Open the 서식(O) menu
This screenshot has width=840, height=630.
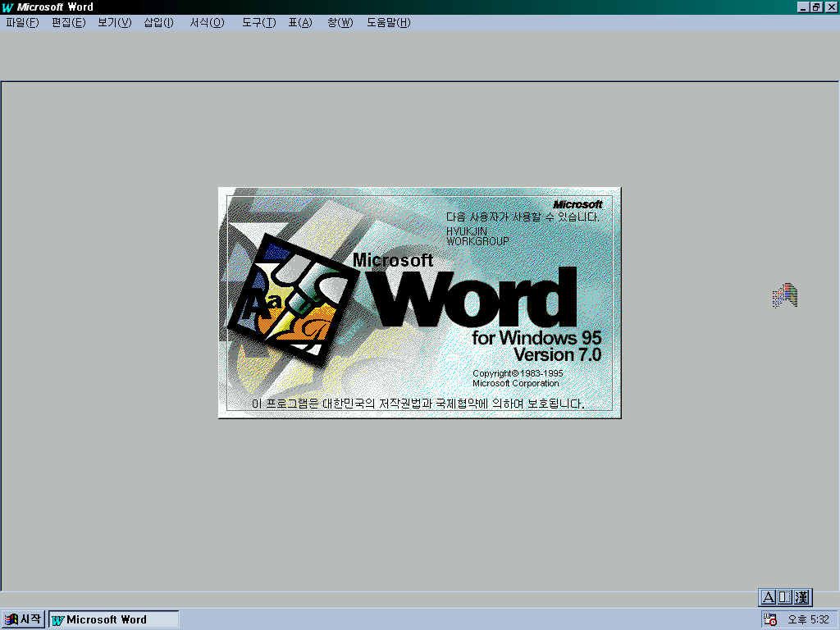coord(208,22)
